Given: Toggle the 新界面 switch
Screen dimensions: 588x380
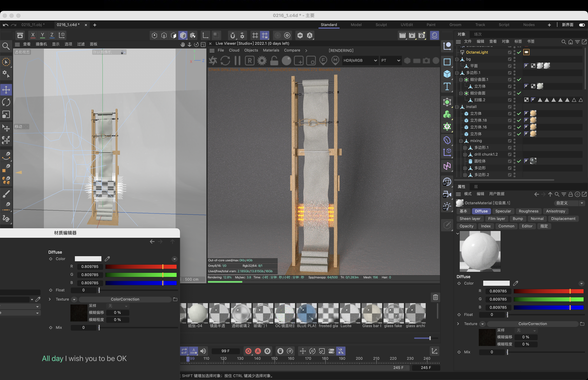Looking at the screenshot, I should point(582,25).
